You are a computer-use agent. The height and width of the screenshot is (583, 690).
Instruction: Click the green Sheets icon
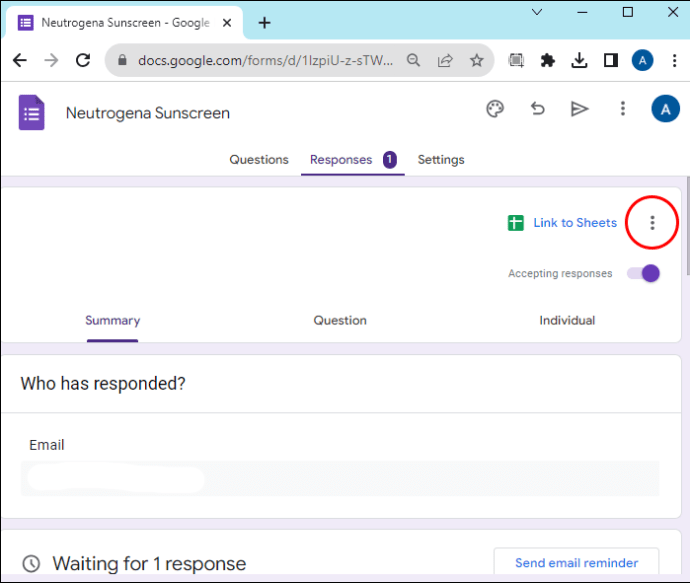tap(516, 223)
